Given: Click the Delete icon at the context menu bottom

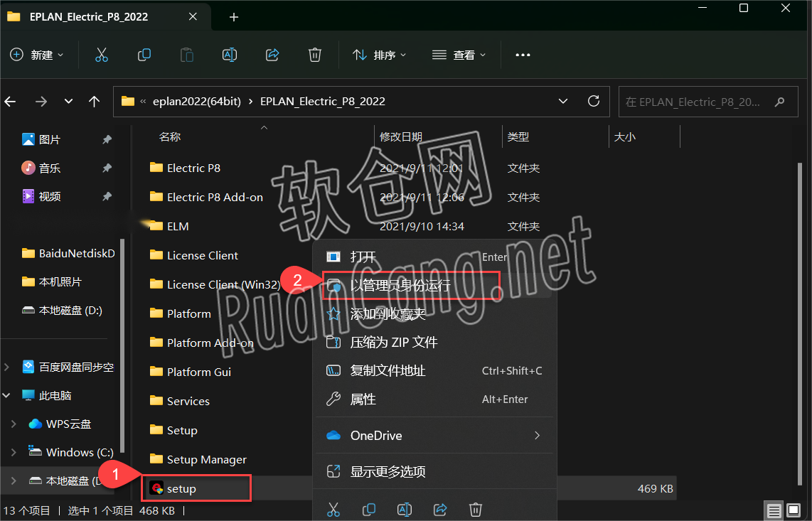Looking at the screenshot, I should point(475,510).
